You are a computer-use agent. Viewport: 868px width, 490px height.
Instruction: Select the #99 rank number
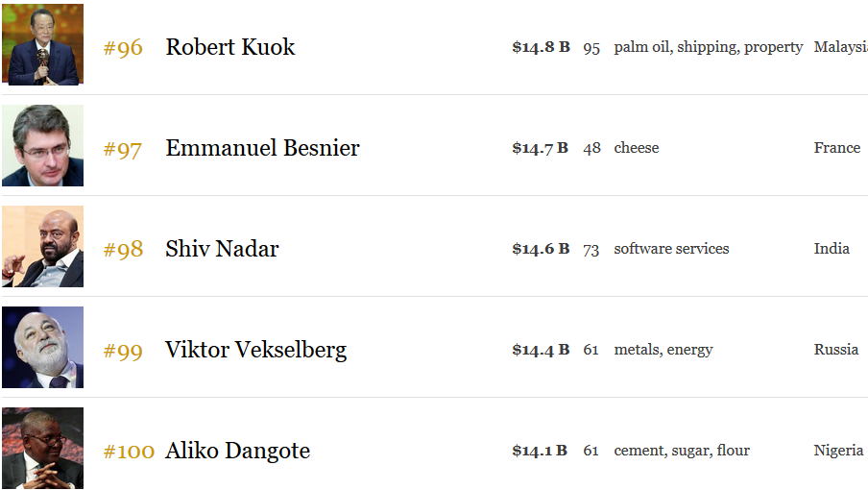123,351
